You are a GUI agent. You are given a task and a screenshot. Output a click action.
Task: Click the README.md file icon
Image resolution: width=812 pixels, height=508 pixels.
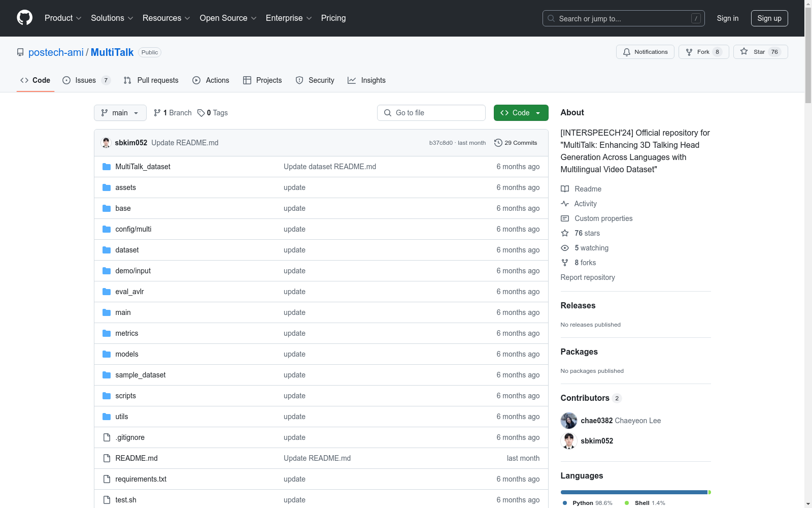pyautogui.click(x=107, y=458)
